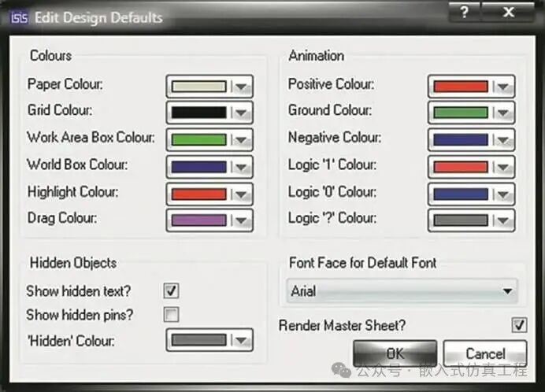Confirm with the OK button
Screen dimensions: 545x392
tap(395, 353)
